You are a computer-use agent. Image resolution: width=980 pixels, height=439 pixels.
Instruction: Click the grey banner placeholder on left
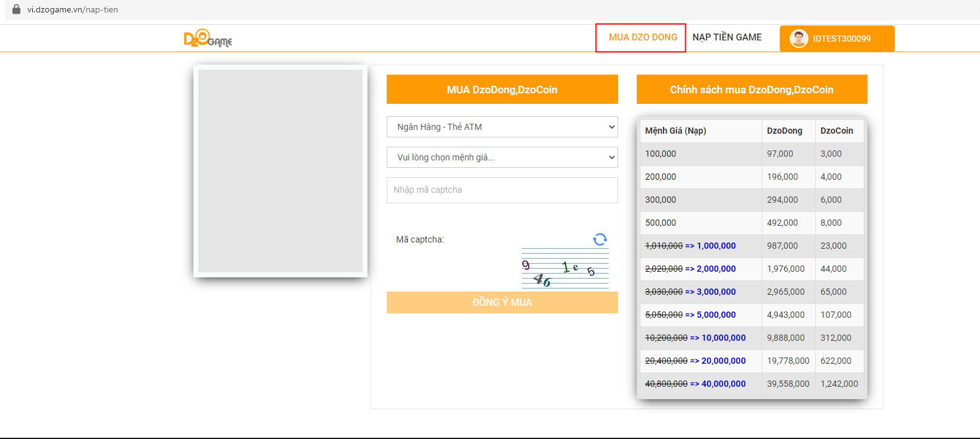(x=280, y=171)
